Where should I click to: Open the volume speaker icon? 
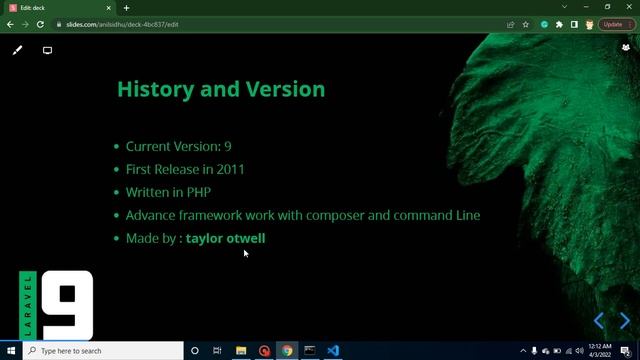click(x=580, y=351)
